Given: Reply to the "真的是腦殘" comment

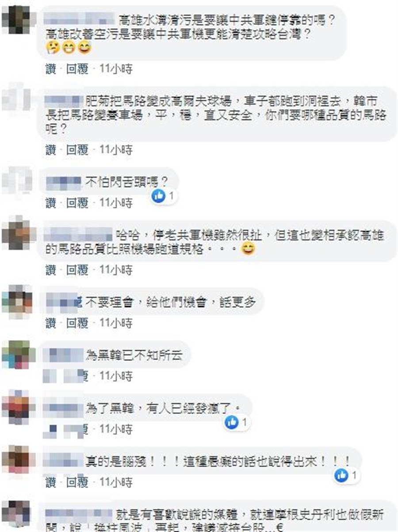Looking at the screenshot, I should pos(77,482).
